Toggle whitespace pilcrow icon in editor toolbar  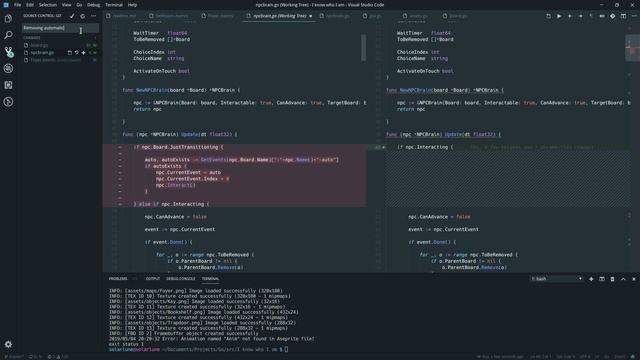coord(591,16)
